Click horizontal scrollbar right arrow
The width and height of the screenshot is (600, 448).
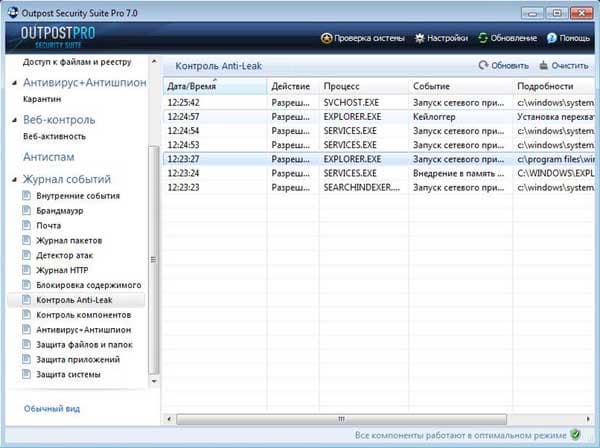tap(588, 419)
